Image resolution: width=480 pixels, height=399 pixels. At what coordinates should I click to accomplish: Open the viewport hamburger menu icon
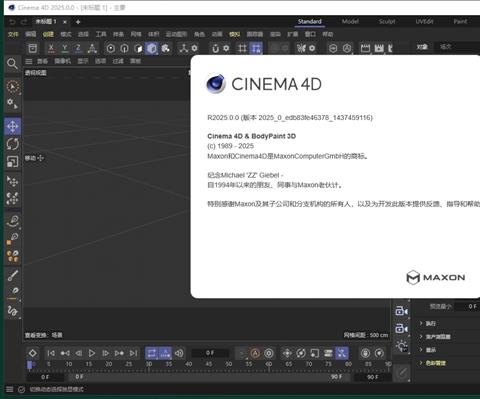[29, 61]
